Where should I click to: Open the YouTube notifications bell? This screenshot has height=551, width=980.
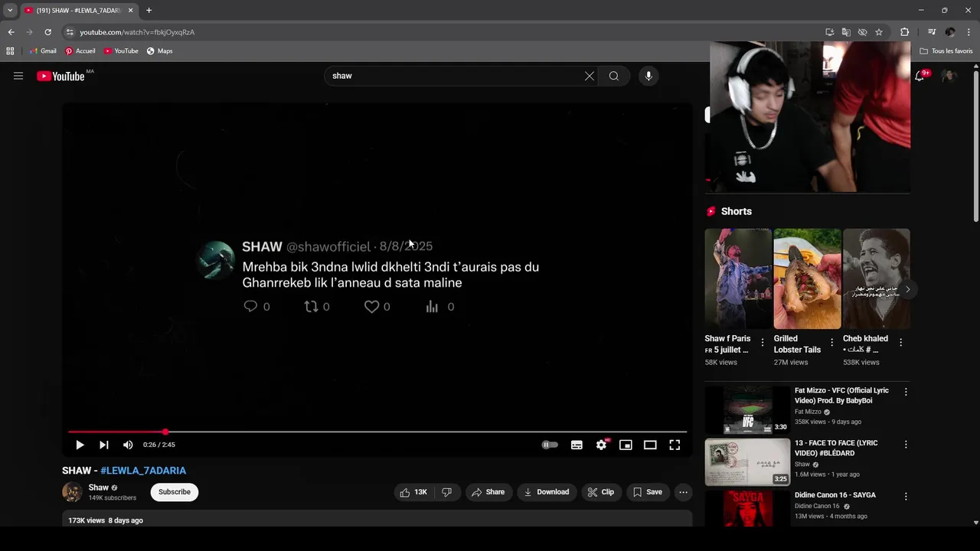tap(920, 76)
